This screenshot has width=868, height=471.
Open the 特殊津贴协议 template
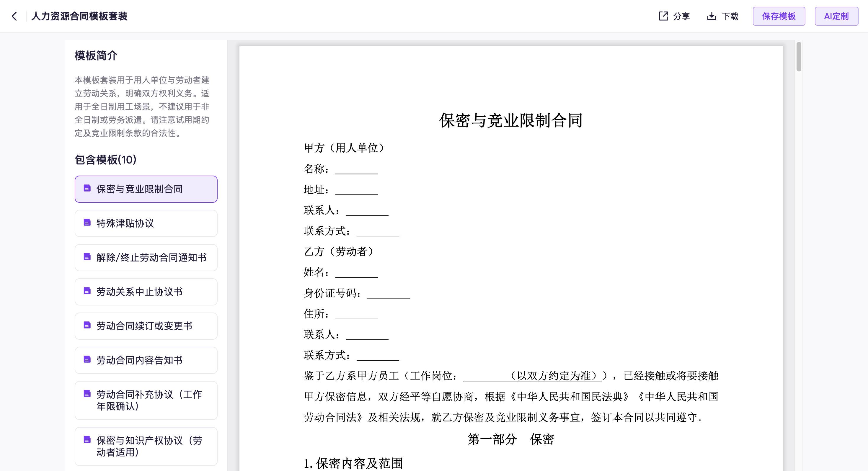point(146,223)
